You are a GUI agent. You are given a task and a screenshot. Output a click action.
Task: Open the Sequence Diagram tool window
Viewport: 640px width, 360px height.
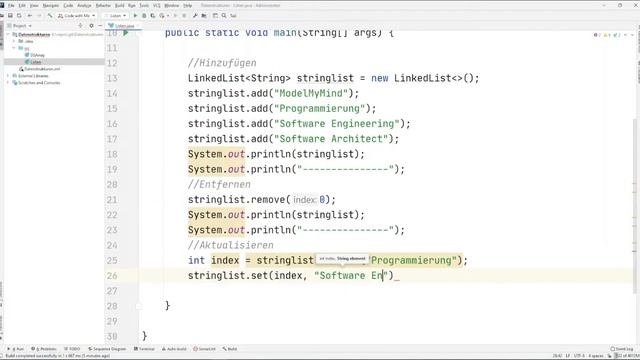(x=107, y=349)
